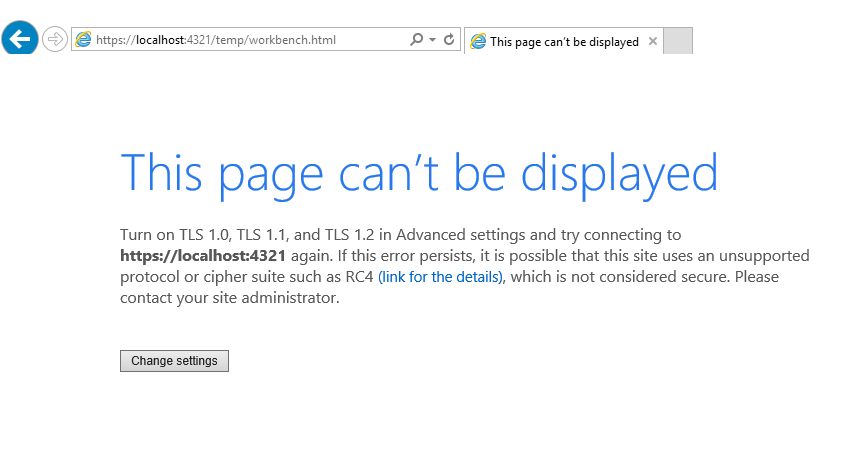Open the '(link for the details)' hyperlink

click(440, 277)
